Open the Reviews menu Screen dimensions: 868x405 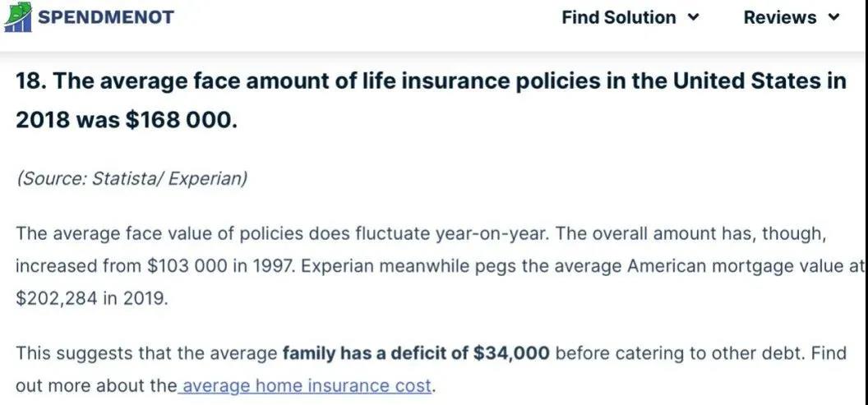click(x=792, y=18)
